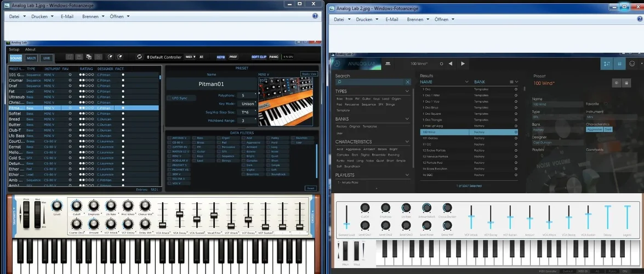Check the SFX data filter in Analog Lab 1
The width and height of the screenshot is (644, 274).
click(x=219, y=152)
